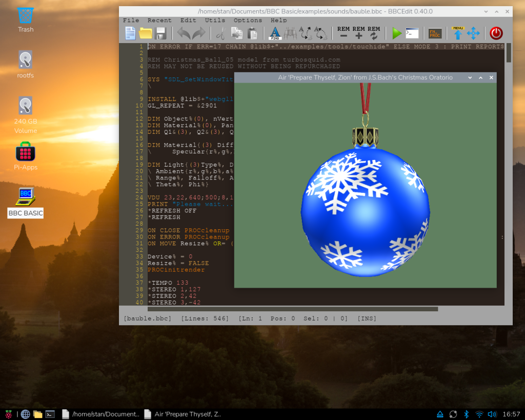Click the four-arrow move icon in toolbar
525x420 pixels.
(473, 33)
